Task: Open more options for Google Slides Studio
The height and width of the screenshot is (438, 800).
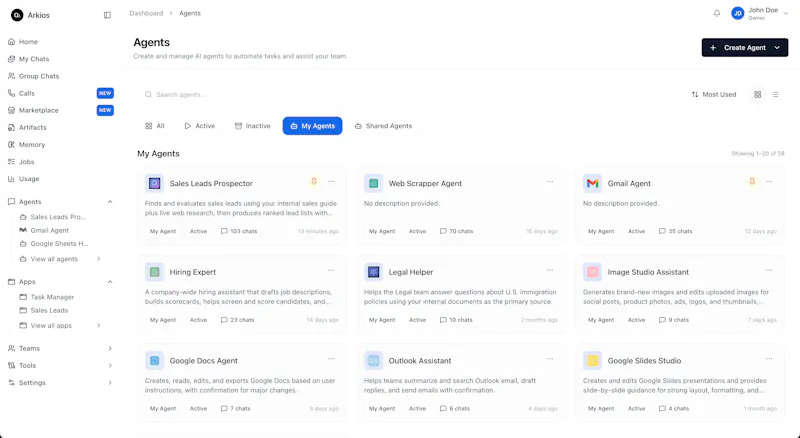Action: [x=769, y=358]
